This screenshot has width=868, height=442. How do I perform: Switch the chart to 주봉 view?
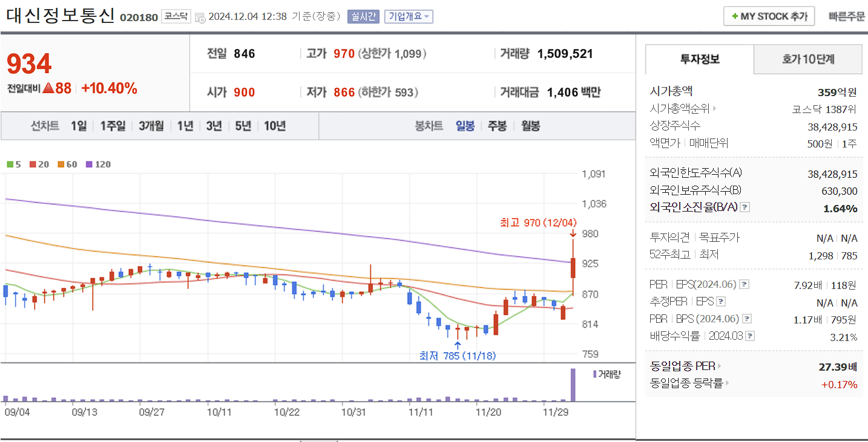tap(497, 126)
